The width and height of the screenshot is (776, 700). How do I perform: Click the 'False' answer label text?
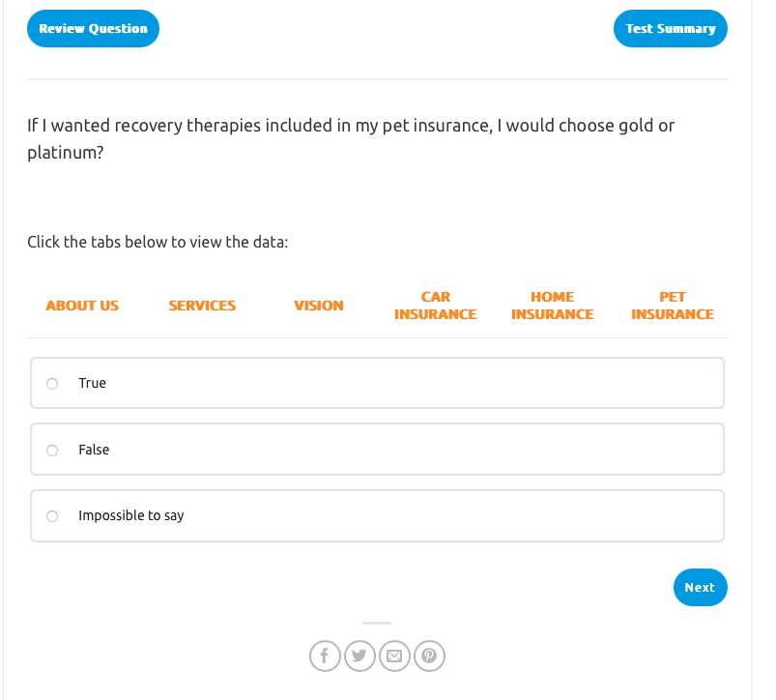(94, 451)
